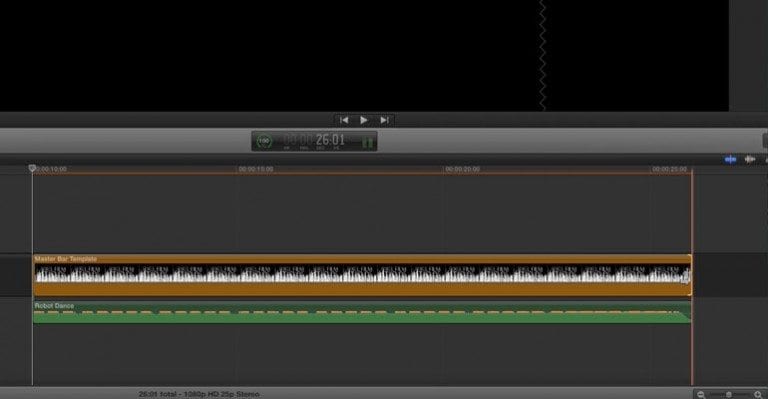Screen dimensions: 768x399
Task: Click the 26:01 total project status text
Action: [x=199, y=394]
